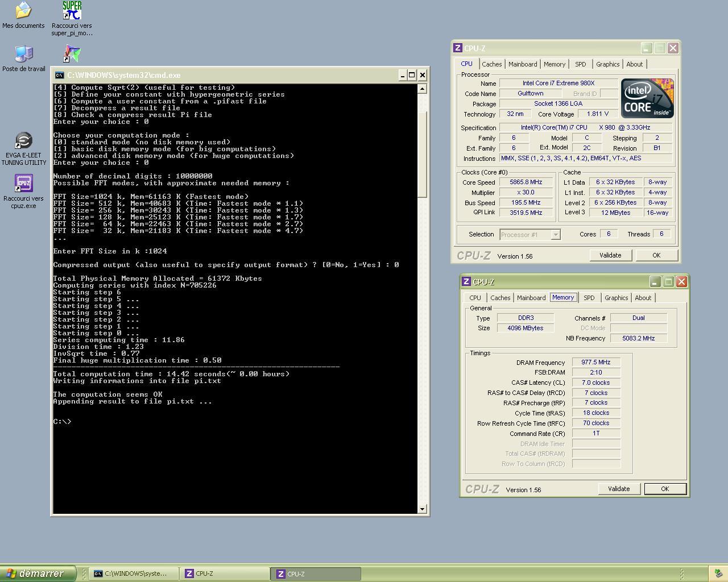Click the CPU-Z logo icon in the lower CPU-Z window's title bar
The width and height of the screenshot is (728, 582).
[x=466, y=282]
